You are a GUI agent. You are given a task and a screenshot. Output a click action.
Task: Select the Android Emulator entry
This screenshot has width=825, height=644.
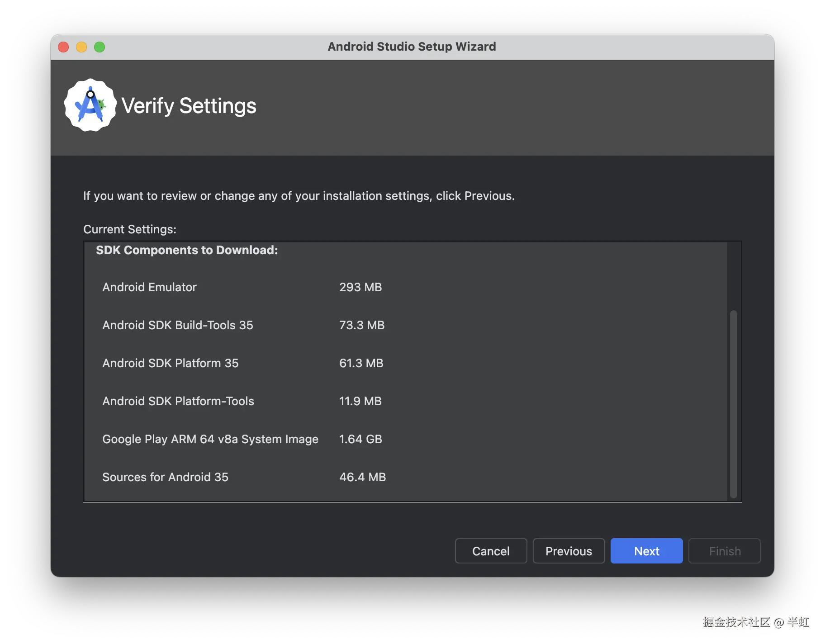tap(149, 287)
